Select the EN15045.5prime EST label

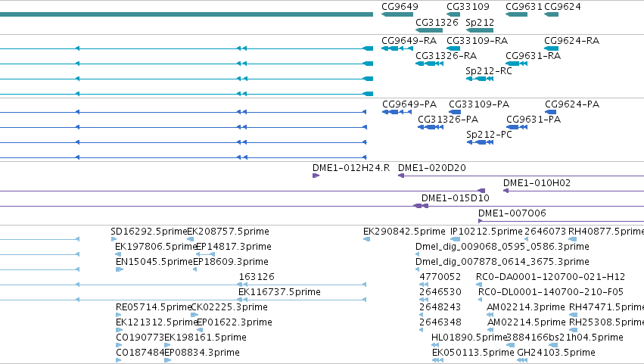pos(154,262)
